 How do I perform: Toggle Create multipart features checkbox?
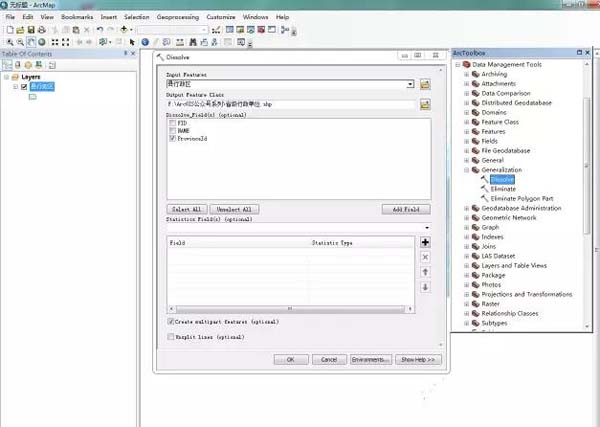point(171,321)
